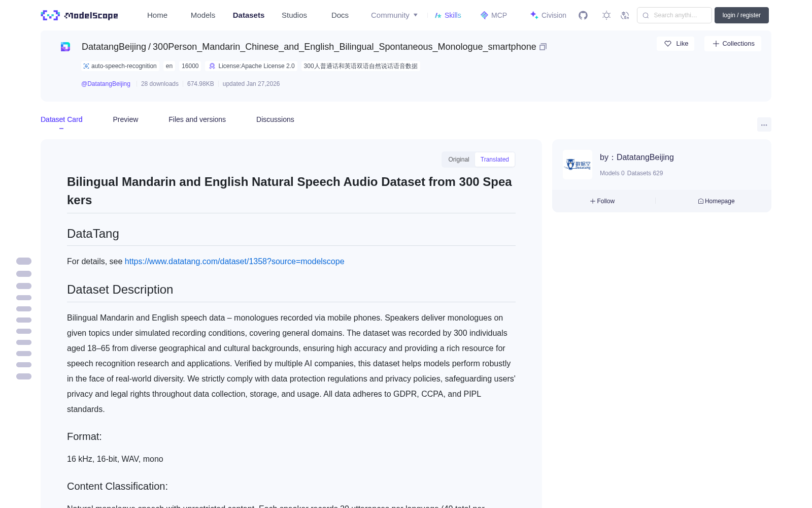
Task: Click the Civision star icon
Action: (534, 15)
